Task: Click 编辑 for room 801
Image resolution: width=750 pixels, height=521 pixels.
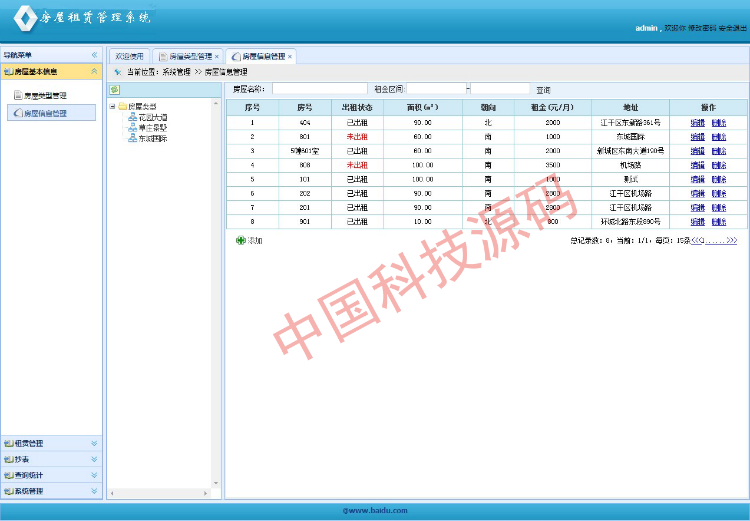Action: point(698,137)
